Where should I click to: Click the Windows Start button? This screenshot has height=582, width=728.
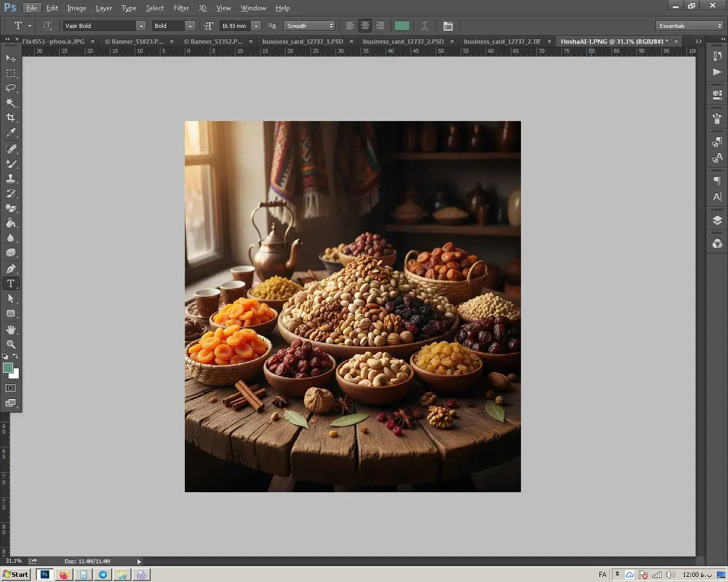[x=16, y=575]
